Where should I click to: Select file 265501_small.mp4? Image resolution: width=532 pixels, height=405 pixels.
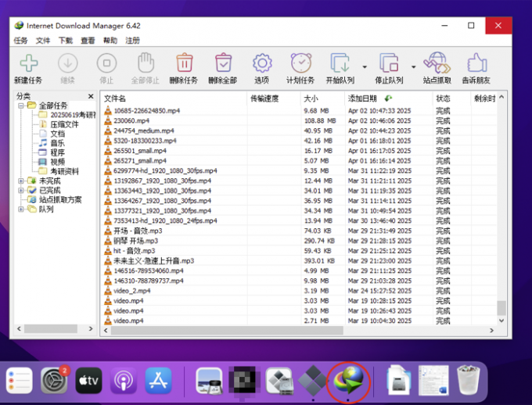coord(140,151)
